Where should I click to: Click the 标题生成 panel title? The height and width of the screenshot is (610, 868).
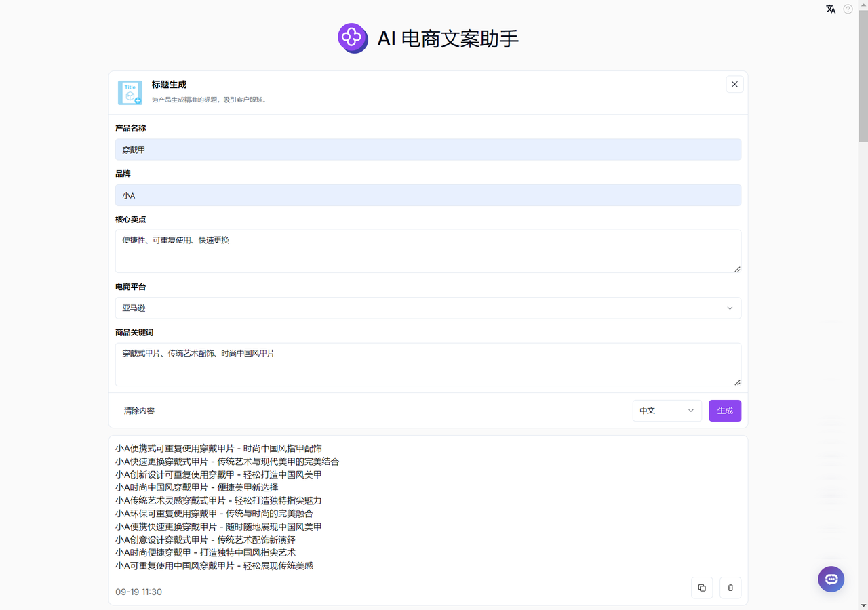169,85
